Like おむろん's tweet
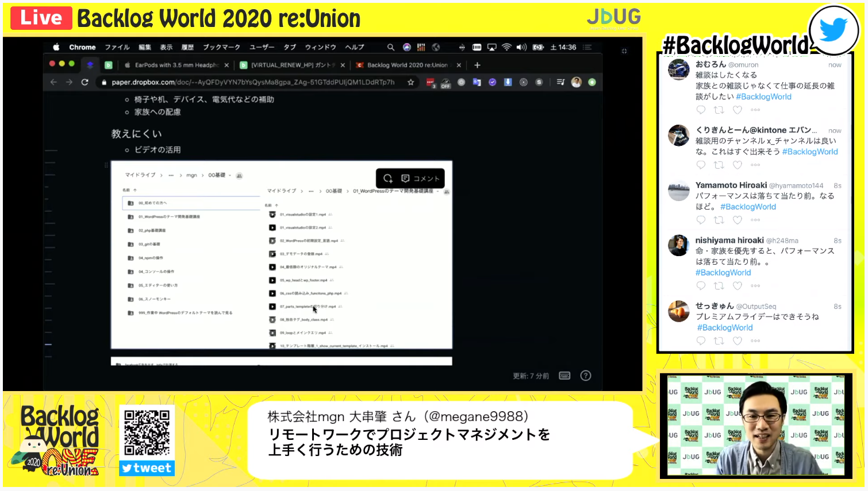The height and width of the screenshot is (491, 868). click(738, 110)
